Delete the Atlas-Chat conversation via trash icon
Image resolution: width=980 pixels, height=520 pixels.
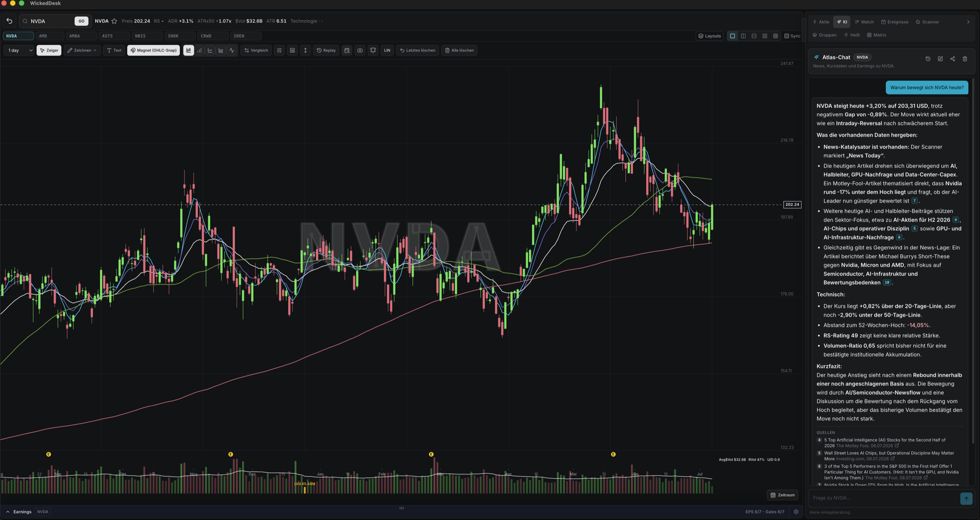965,59
